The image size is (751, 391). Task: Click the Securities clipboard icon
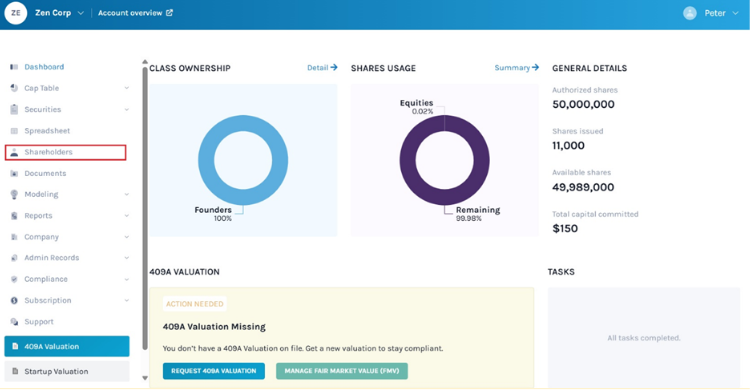coord(14,109)
